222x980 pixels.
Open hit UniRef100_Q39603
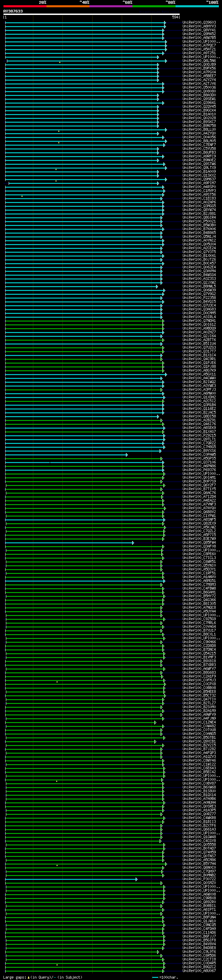(199, 23)
